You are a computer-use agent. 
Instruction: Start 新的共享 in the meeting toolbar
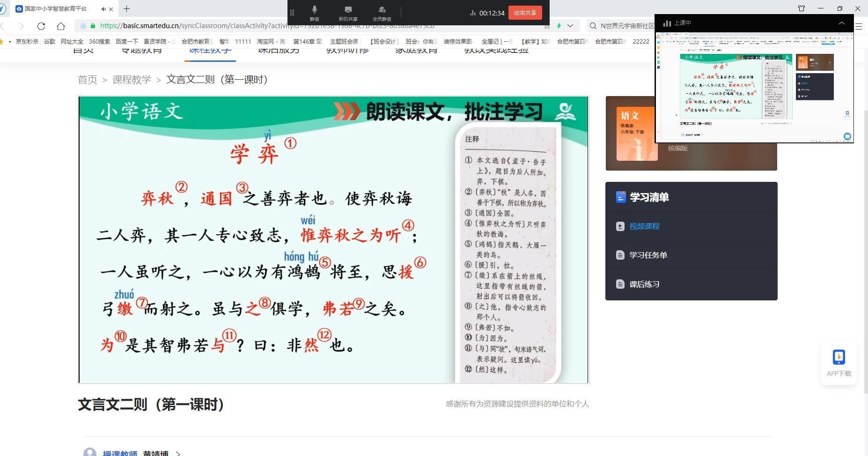(348, 13)
